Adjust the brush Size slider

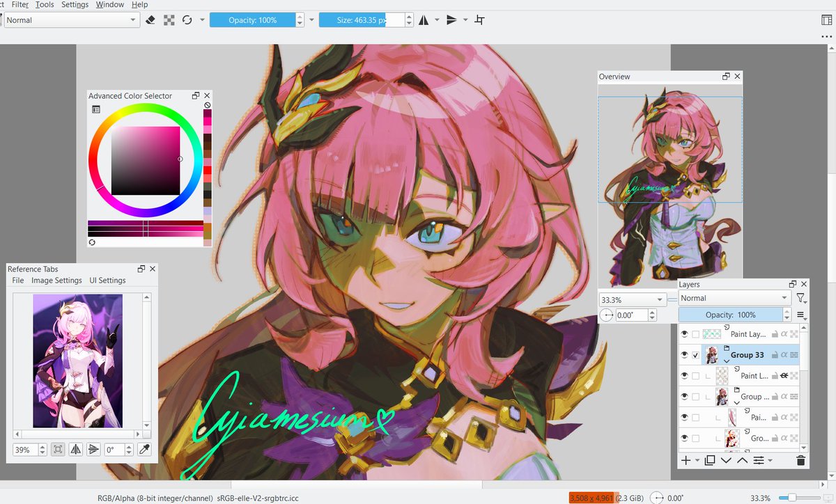362,20
